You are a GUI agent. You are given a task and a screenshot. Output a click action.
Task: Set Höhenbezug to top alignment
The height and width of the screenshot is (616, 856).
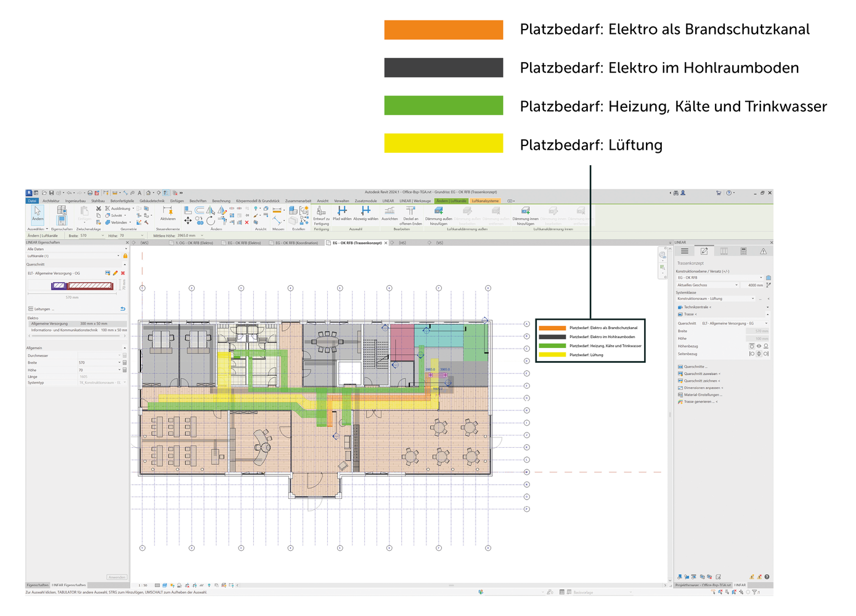tap(752, 346)
